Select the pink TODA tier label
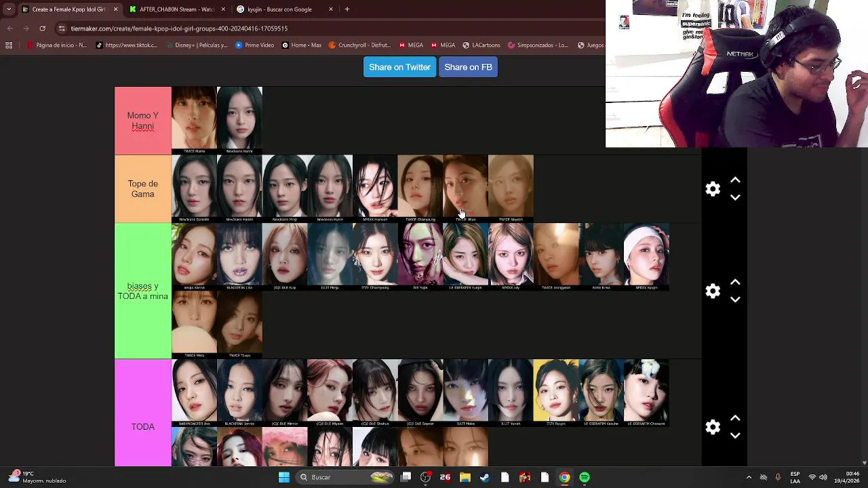868x488 pixels. click(143, 427)
